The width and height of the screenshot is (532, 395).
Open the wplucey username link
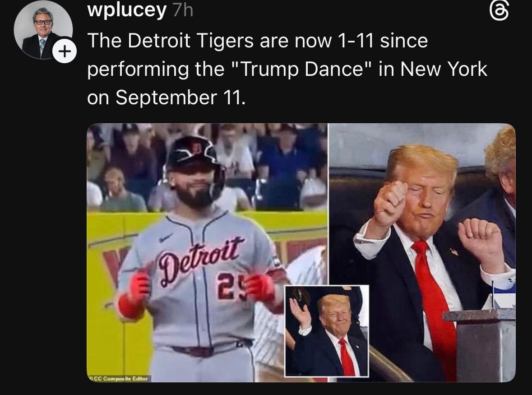tap(127, 10)
